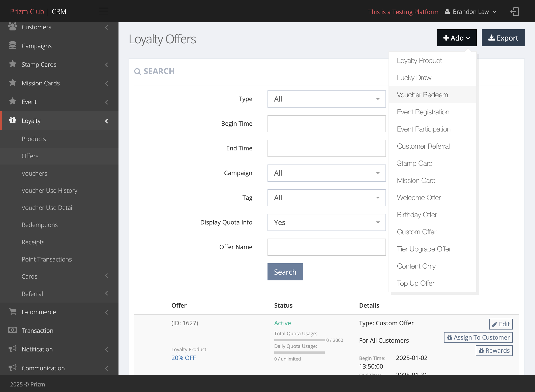Click the Offer Name input field
This screenshot has height=392, width=535.
[x=326, y=247]
